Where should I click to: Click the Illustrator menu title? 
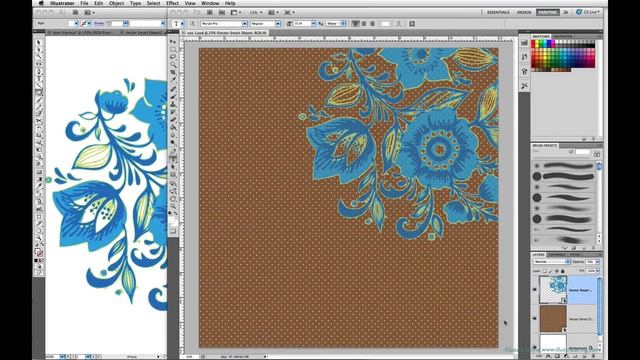coord(62,3)
